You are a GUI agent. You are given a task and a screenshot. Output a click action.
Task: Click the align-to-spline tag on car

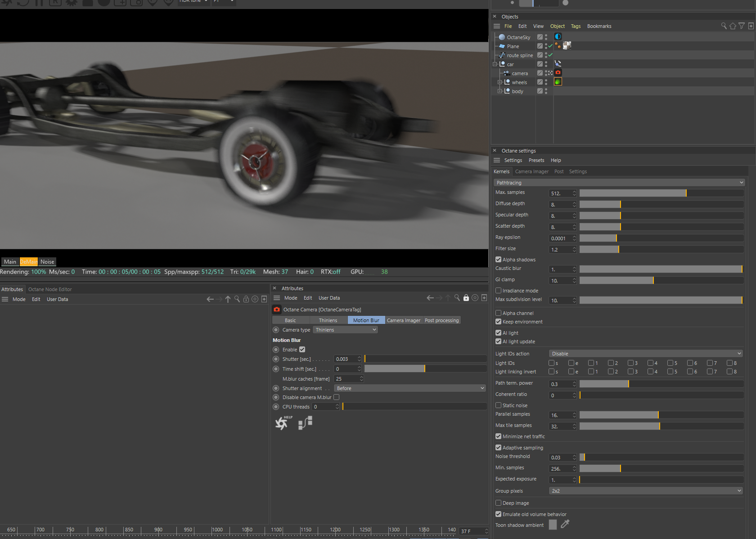(x=558, y=64)
